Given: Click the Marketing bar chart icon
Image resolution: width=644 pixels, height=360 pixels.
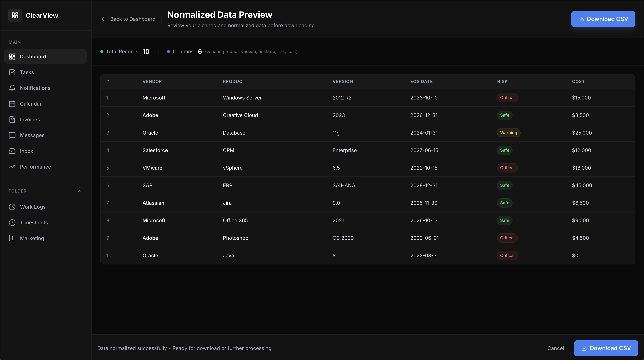Looking at the screenshot, I should click(x=12, y=238).
